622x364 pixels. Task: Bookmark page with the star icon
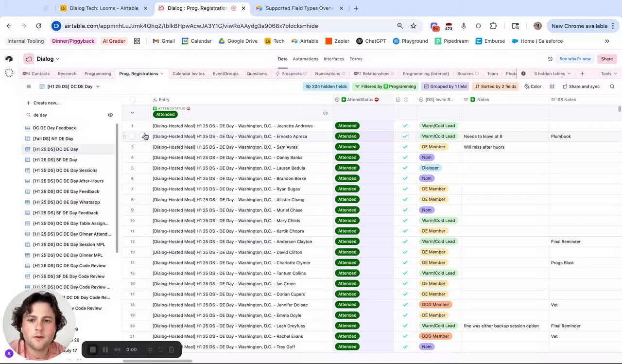click(x=414, y=26)
